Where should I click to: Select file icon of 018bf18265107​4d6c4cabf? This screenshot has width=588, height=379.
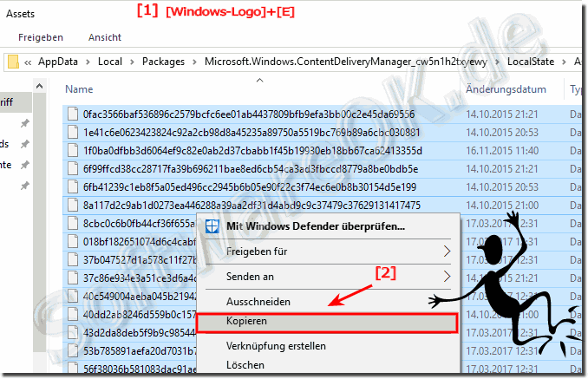point(73,241)
